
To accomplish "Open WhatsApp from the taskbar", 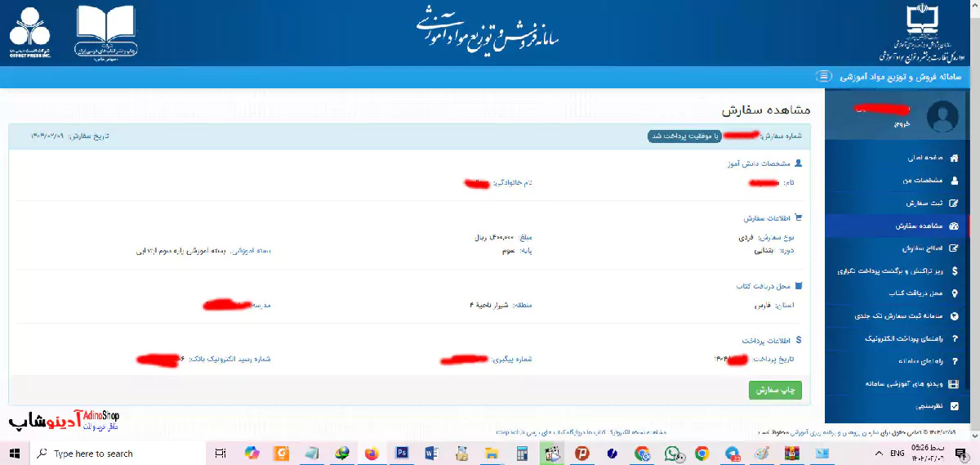I will (672, 454).
